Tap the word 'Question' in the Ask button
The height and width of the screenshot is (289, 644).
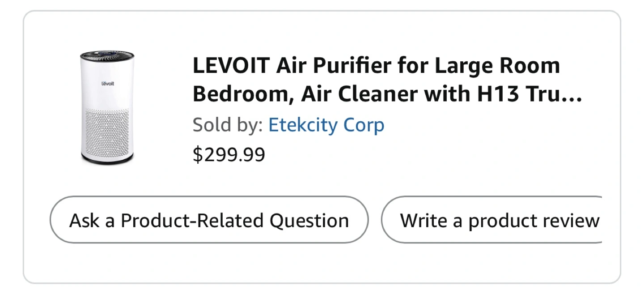(309, 221)
